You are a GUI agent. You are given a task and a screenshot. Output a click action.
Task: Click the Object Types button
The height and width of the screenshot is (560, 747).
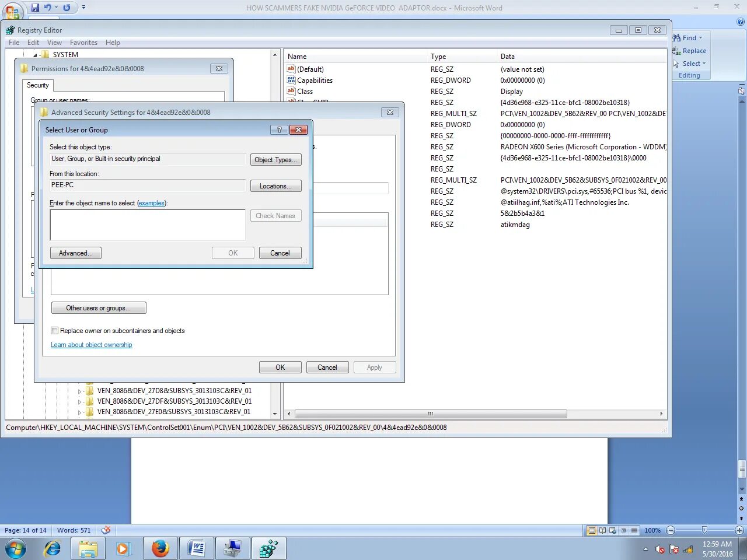(x=276, y=160)
